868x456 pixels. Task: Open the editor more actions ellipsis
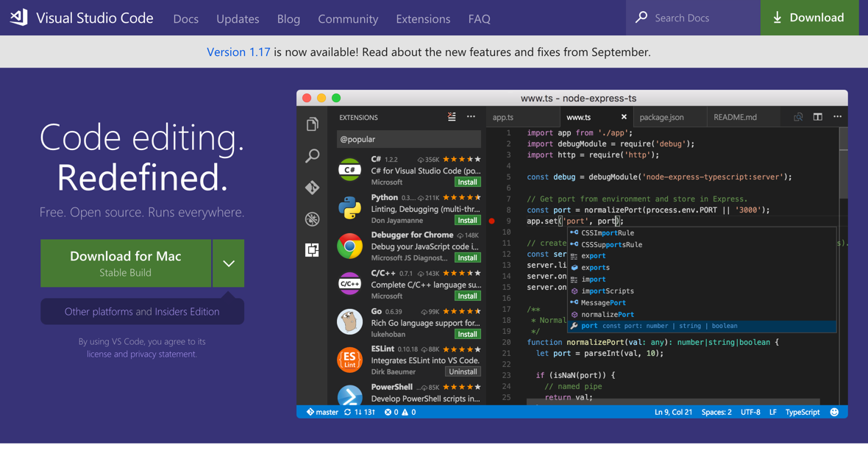(x=838, y=117)
